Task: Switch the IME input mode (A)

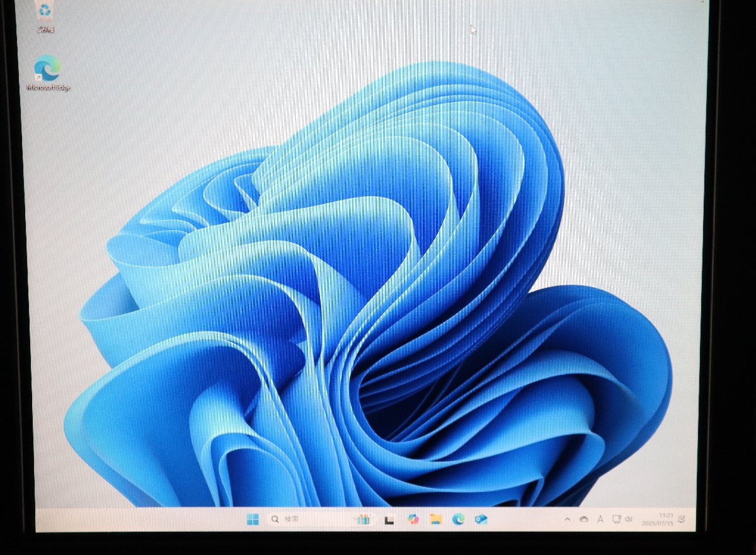Action: click(600, 519)
